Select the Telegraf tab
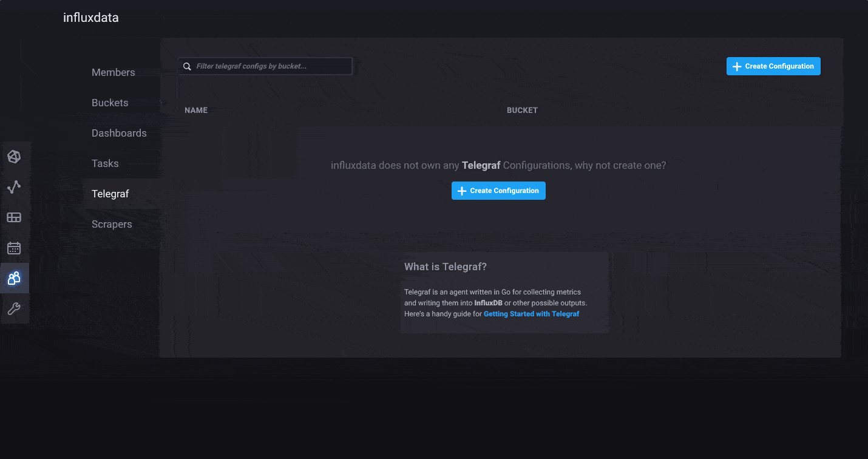Screen dimensions: 868x459 tap(110, 194)
